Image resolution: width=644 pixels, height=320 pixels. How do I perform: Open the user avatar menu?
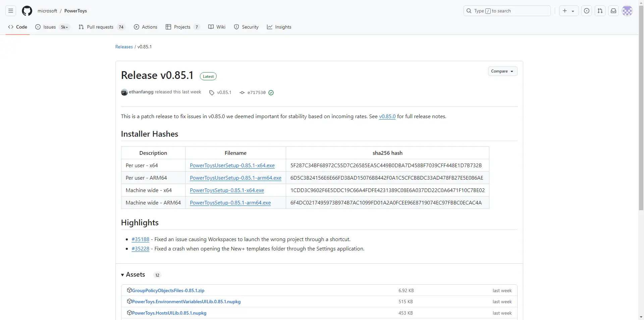tap(627, 11)
